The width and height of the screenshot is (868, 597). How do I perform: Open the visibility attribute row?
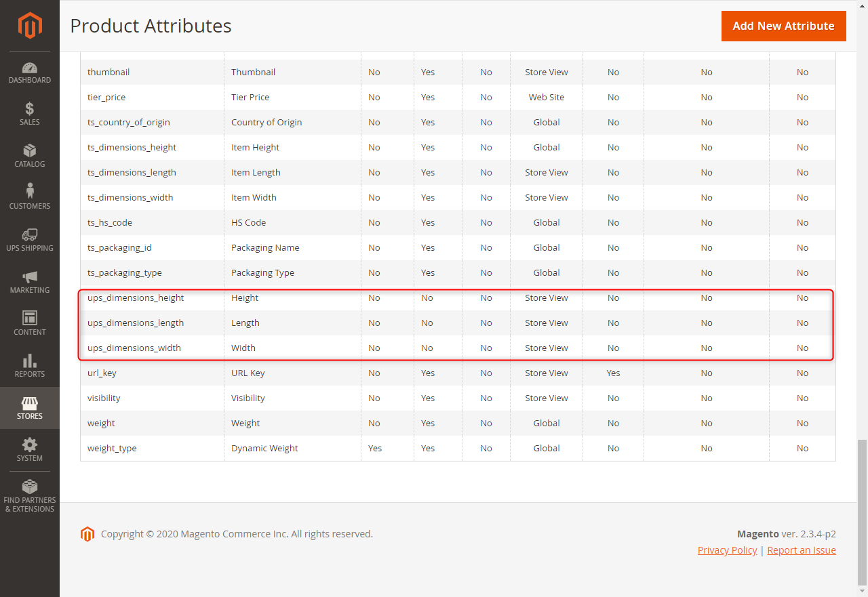pyautogui.click(x=458, y=398)
